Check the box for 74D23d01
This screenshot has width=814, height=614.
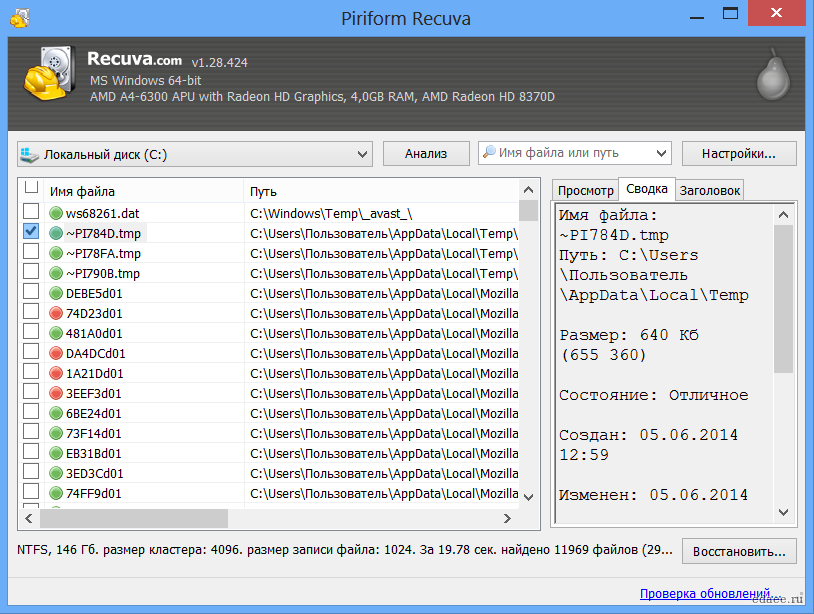coord(31,311)
